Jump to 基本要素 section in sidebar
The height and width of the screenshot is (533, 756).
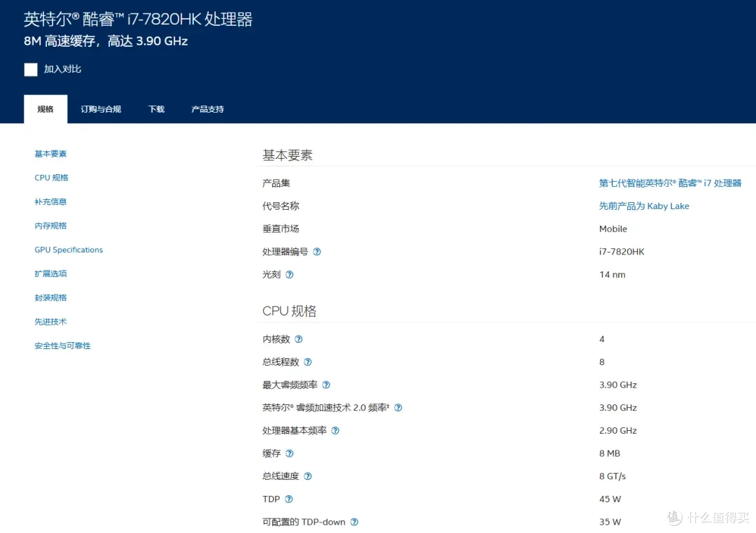point(50,154)
